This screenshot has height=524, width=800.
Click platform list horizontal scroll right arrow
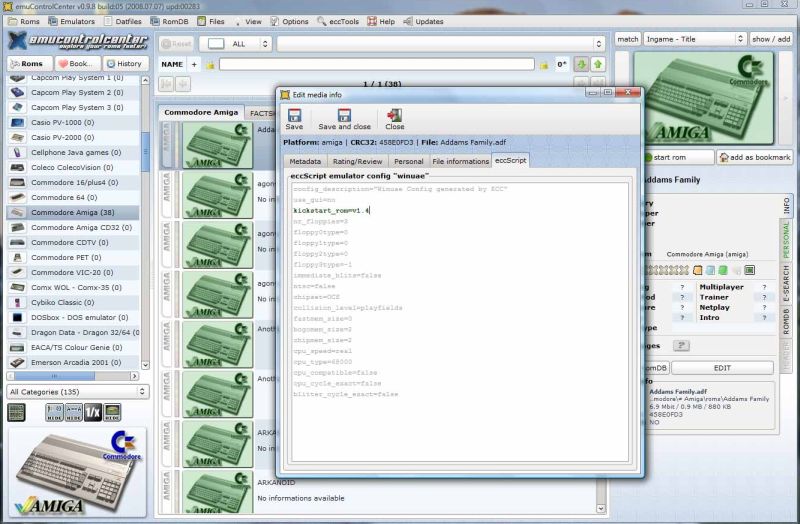(134, 376)
